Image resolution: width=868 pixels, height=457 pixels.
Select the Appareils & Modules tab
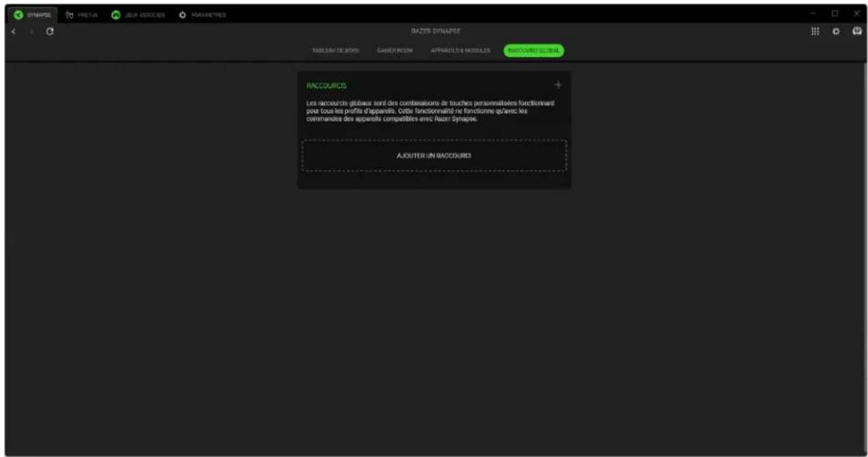click(460, 50)
